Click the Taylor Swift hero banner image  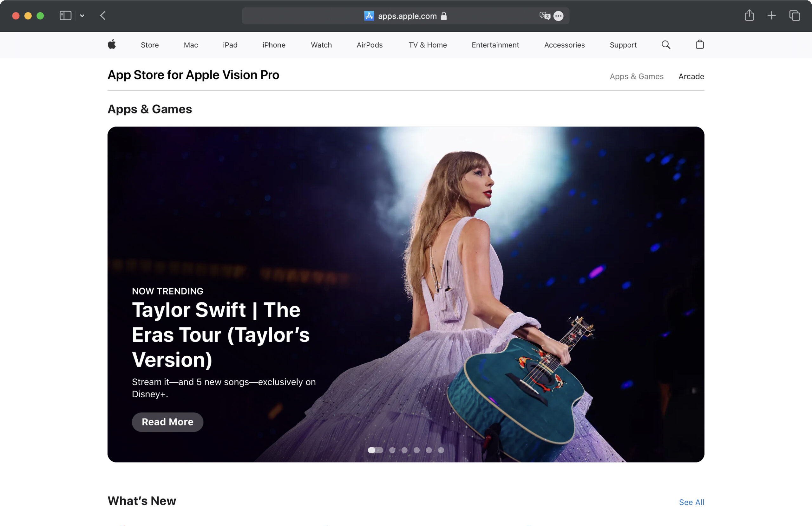406,294
